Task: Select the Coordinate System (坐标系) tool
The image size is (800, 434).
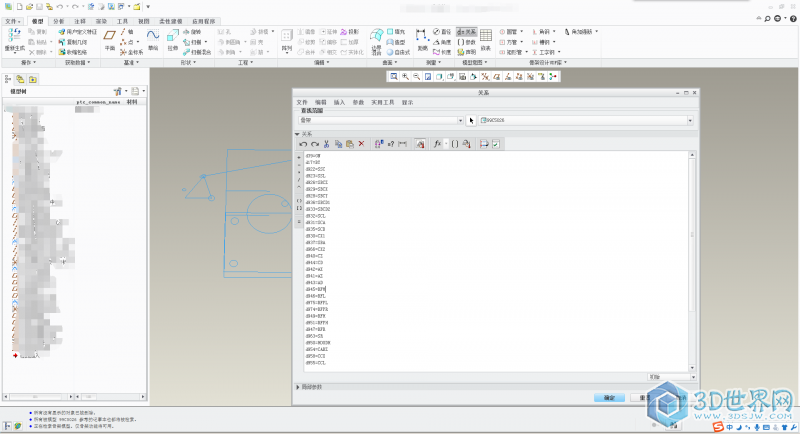Action: pos(132,52)
